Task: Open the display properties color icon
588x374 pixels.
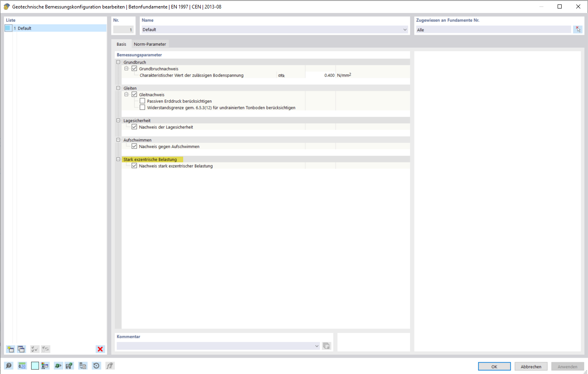Action: click(x=45, y=366)
